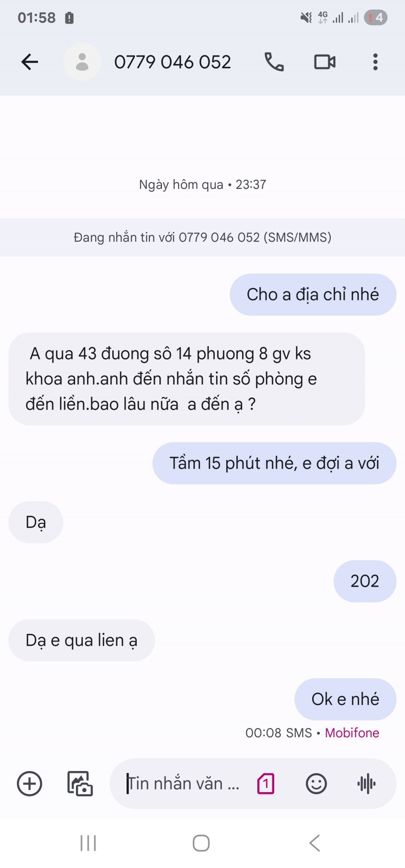The image size is (405, 868).
Task: Start a video call with the camera icon
Action: pos(325,62)
